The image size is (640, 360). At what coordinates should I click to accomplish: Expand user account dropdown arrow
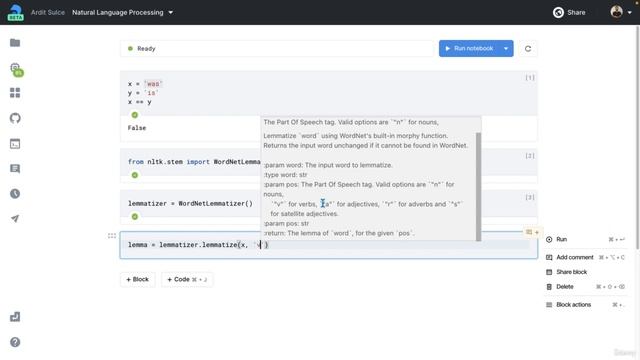pos(629,13)
